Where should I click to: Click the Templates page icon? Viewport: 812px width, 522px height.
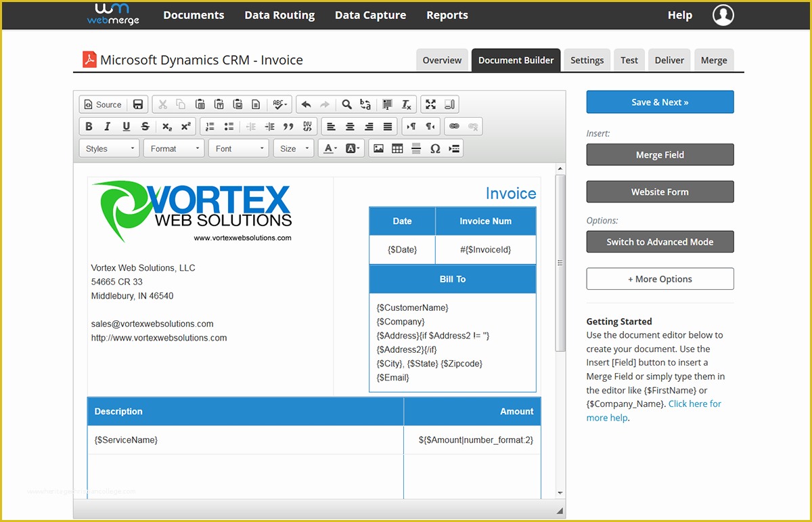256,104
